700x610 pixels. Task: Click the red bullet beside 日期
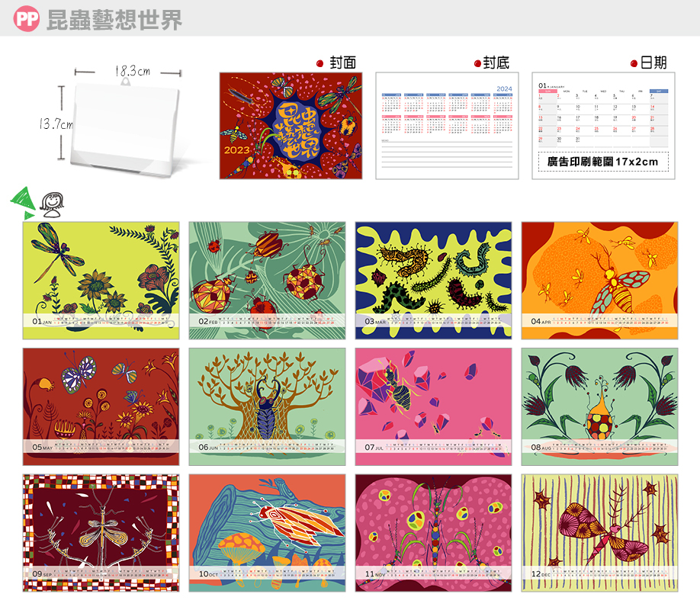(634, 64)
